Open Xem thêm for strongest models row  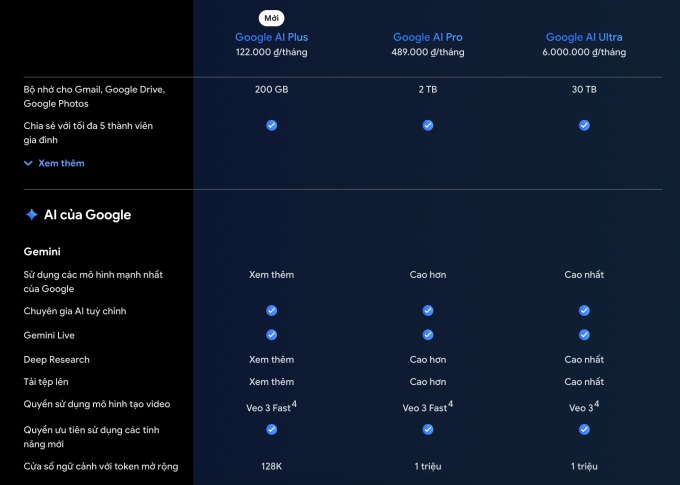[271, 274]
